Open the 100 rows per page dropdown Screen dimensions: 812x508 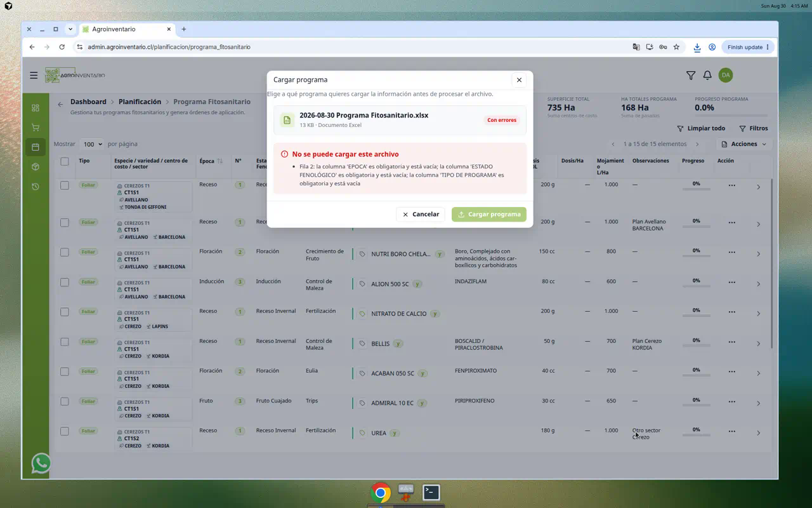tap(92, 144)
